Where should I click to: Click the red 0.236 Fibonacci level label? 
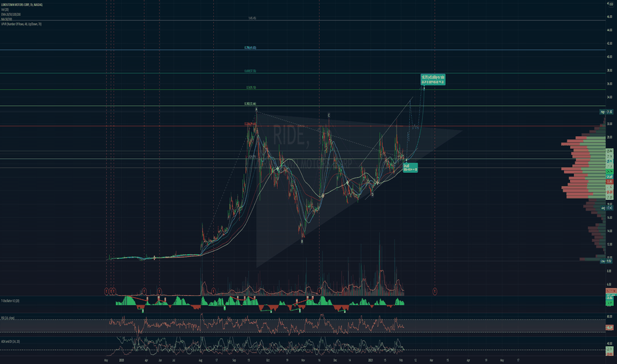[x=250, y=124]
